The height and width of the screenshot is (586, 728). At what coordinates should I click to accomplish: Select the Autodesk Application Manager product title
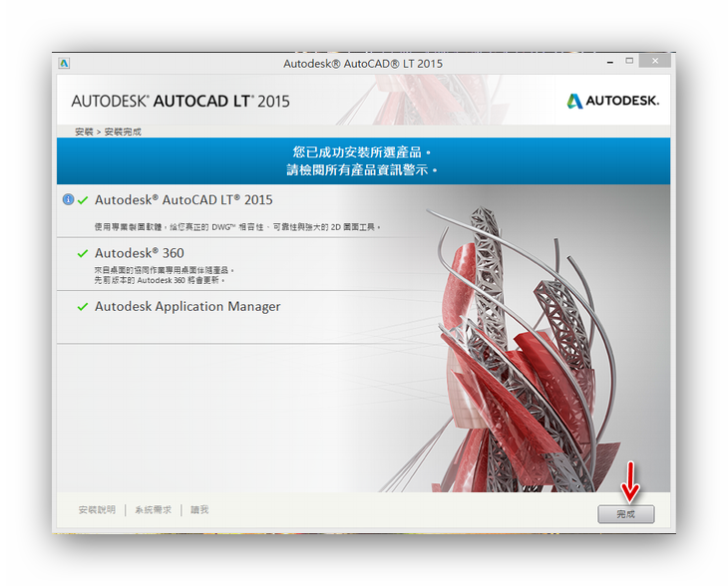pyautogui.click(x=187, y=306)
